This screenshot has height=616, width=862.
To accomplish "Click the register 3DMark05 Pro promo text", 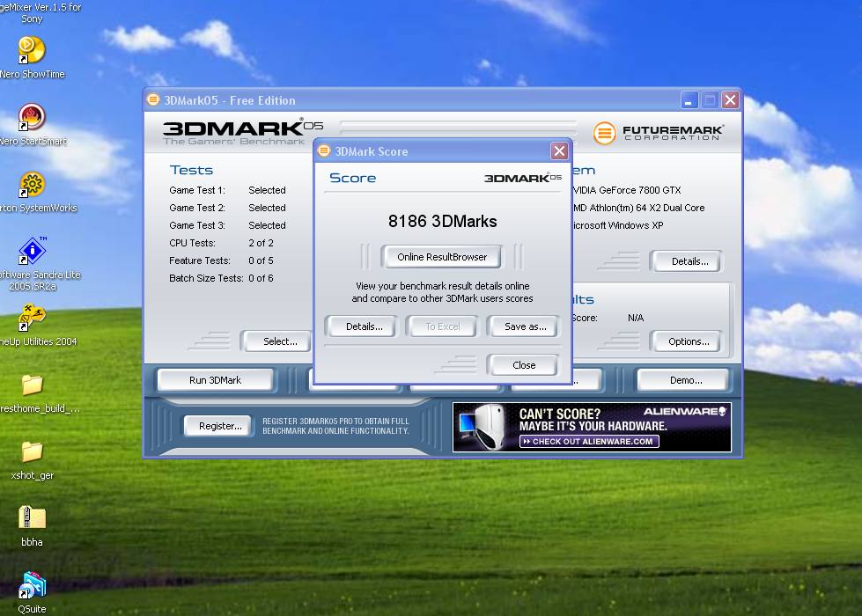I will pos(335,426).
